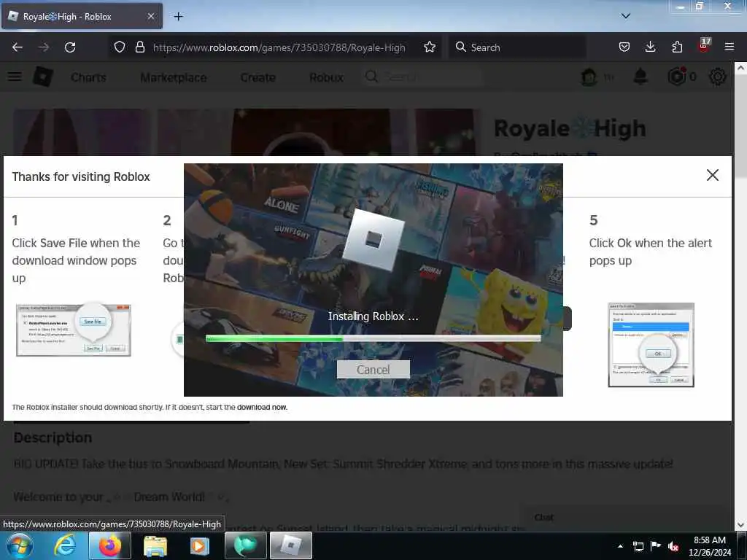Click the Roblox site search field

click(x=423, y=77)
